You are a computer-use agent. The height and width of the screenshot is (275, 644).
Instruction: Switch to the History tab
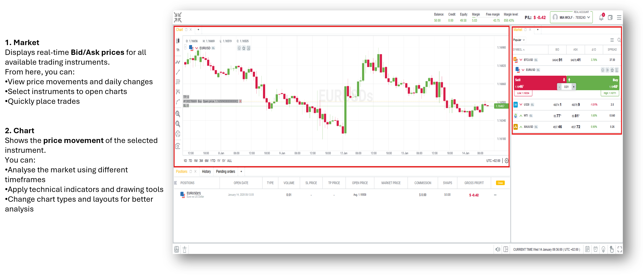(206, 171)
